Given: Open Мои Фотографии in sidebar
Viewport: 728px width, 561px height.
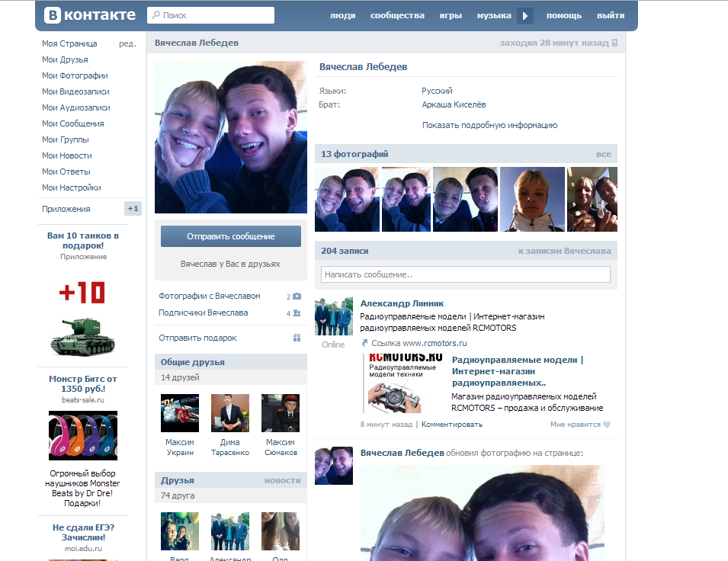Looking at the screenshot, I should click(75, 75).
